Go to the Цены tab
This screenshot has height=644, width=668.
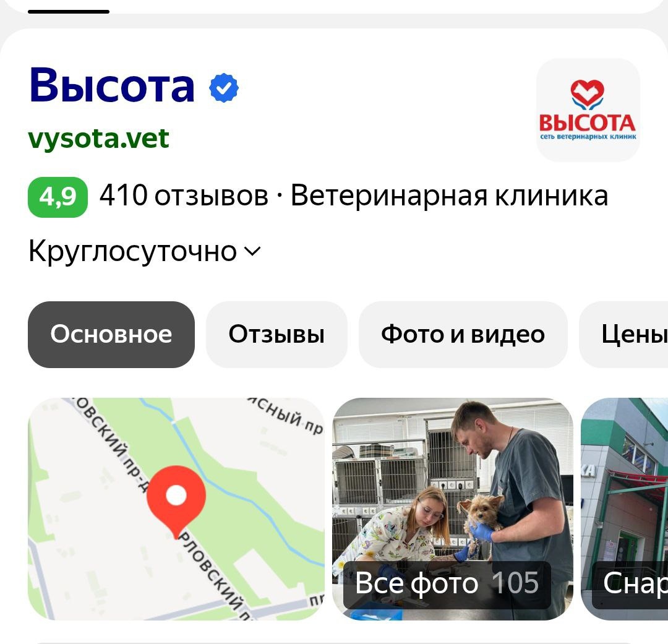[x=624, y=334]
